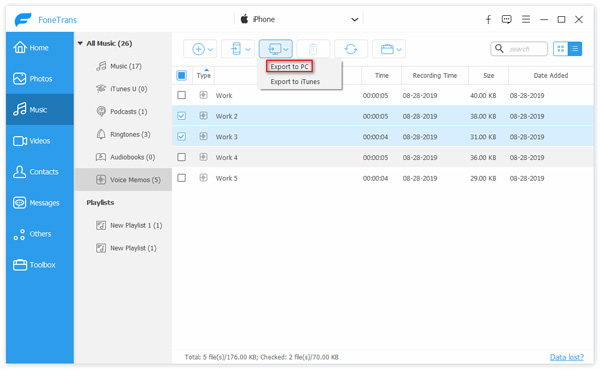Choose Export to iTunes menu option
The width and height of the screenshot is (600, 370).
coord(295,82)
